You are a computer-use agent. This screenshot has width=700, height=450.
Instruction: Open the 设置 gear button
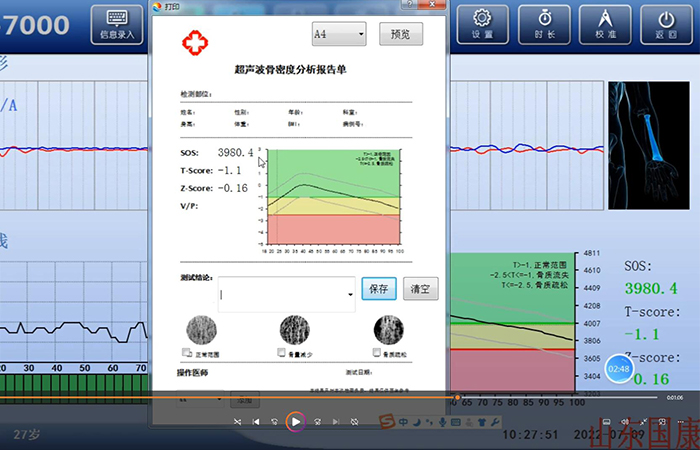pos(483,25)
